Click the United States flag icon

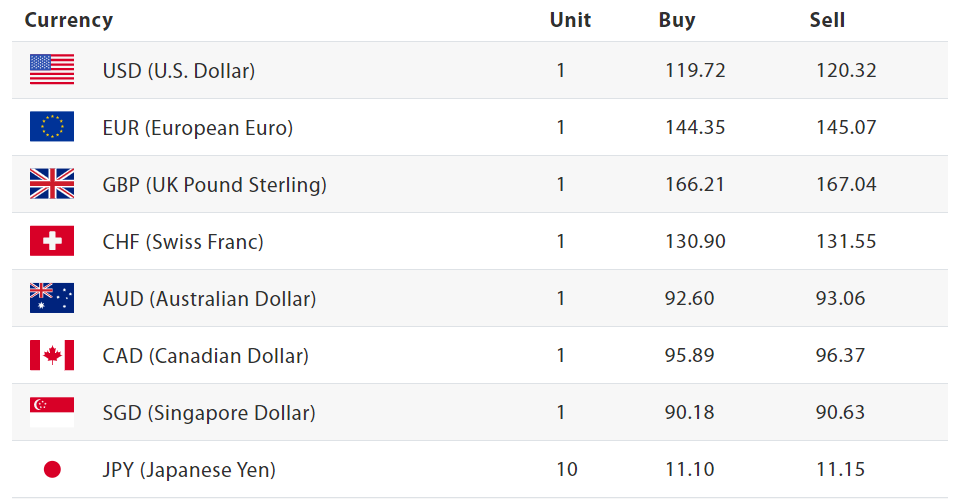[52, 70]
